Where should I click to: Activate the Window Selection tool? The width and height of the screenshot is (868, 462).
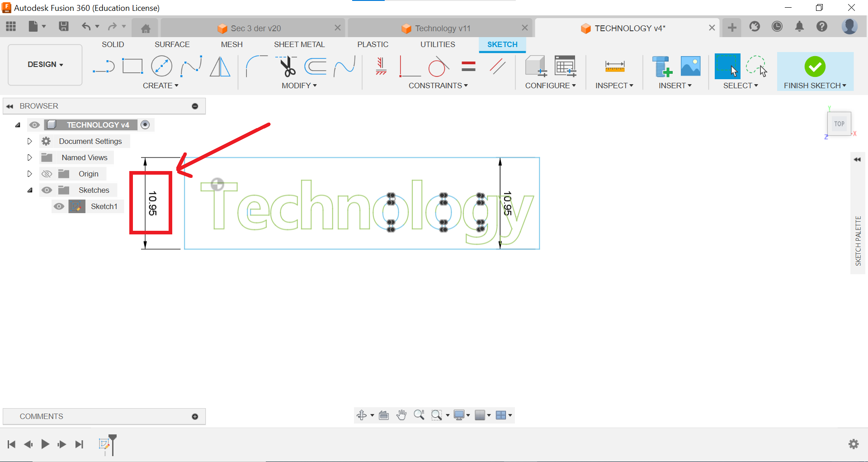pos(727,66)
